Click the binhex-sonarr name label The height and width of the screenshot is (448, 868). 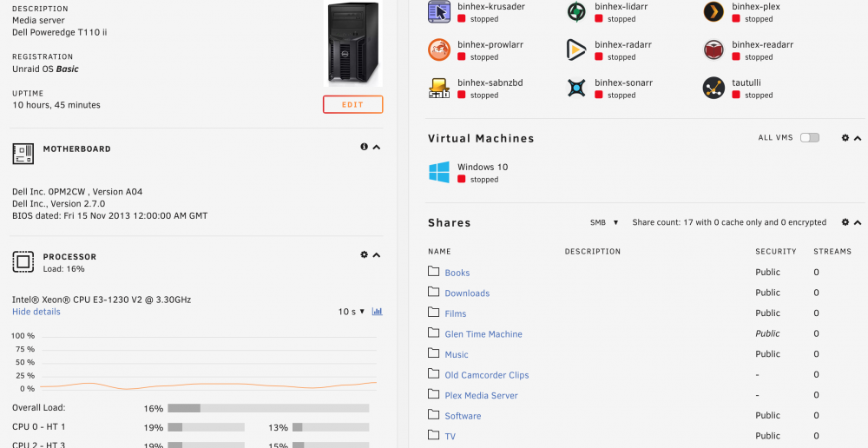coord(624,83)
